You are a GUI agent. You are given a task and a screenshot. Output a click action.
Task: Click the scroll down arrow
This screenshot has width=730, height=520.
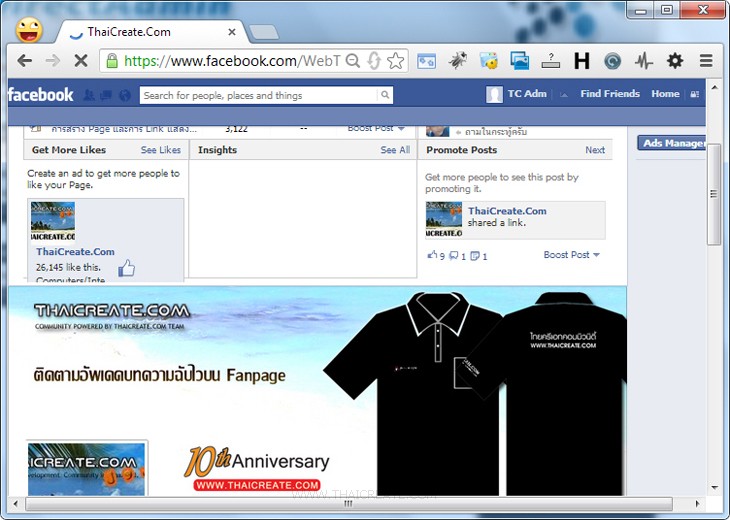714,488
